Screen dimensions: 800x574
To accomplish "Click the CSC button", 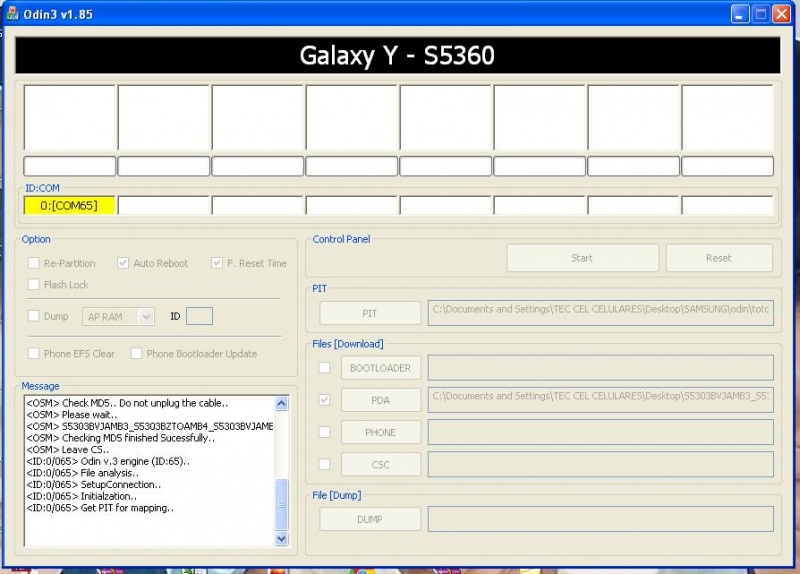I will (x=381, y=464).
